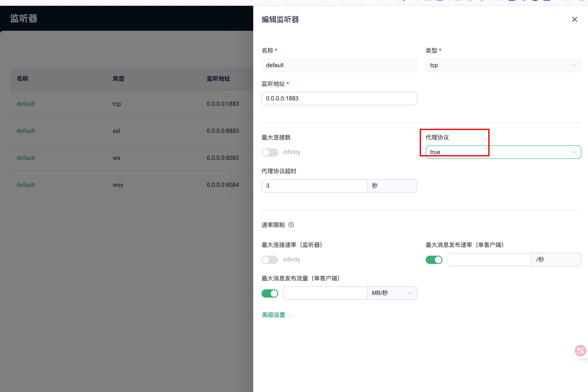The height and width of the screenshot is (392, 588).
Task: Click the 名称 column header in the table
Action: [22, 79]
